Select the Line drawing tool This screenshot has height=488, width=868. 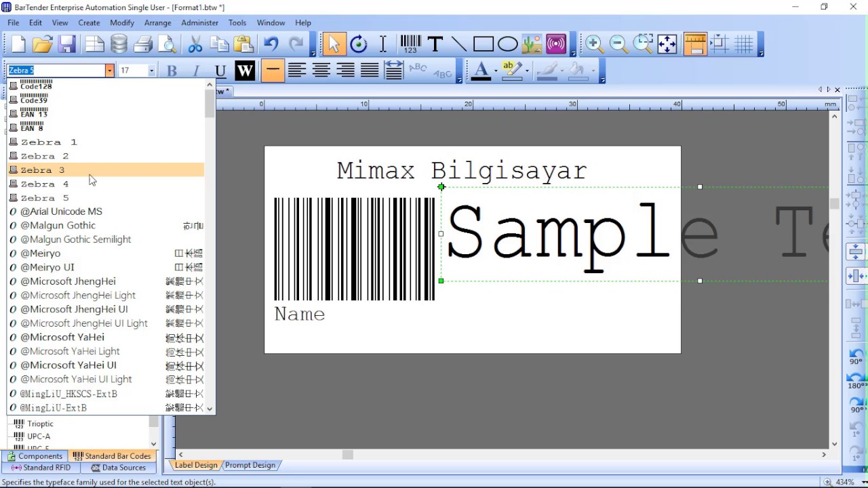[x=459, y=45]
